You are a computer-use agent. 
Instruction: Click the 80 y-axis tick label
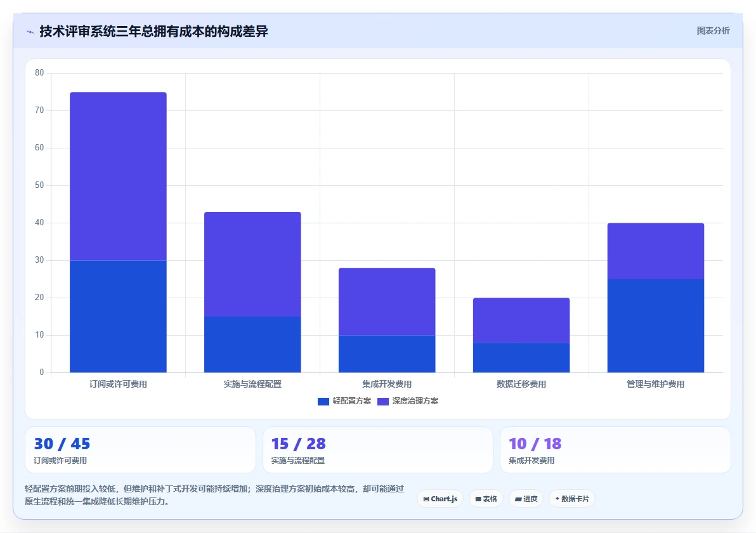pyautogui.click(x=39, y=73)
